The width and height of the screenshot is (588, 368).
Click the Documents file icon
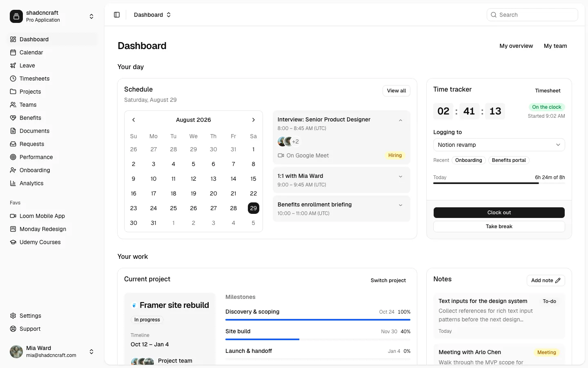point(13,131)
